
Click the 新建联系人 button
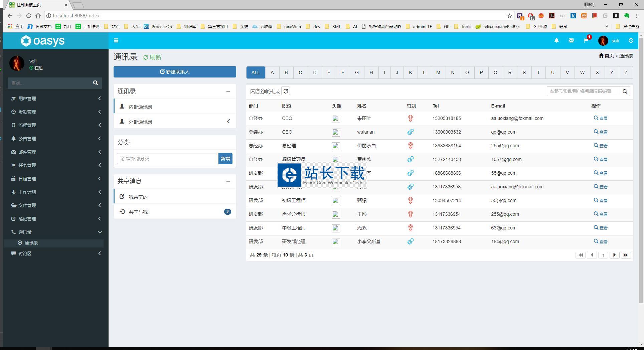point(175,72)
